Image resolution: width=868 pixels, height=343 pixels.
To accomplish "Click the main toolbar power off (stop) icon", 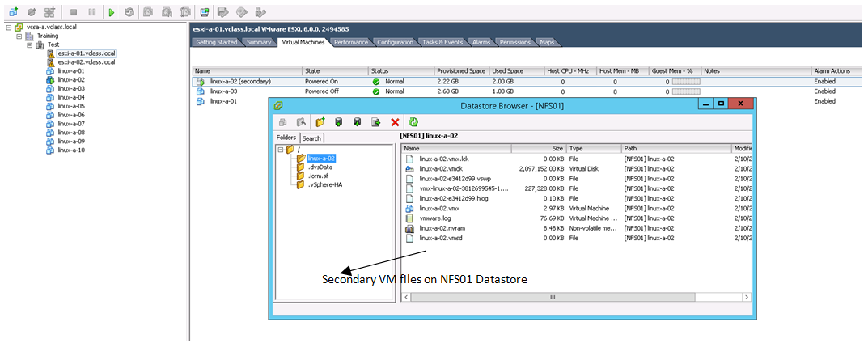I will [x=74, y=11].
